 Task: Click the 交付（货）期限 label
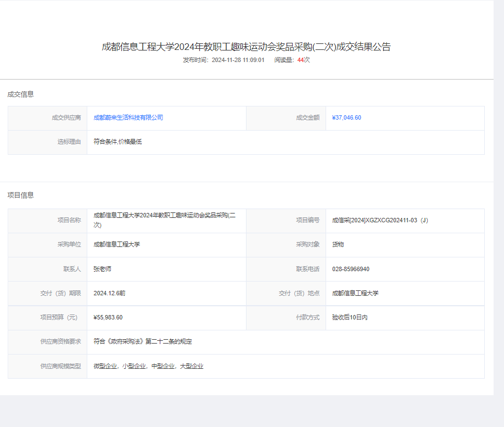tap(60, 293)
